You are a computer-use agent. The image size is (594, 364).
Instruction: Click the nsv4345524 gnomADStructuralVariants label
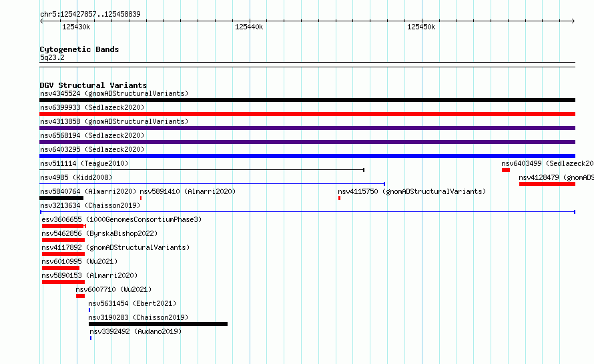pyautogui.click(x=114, y=93)
